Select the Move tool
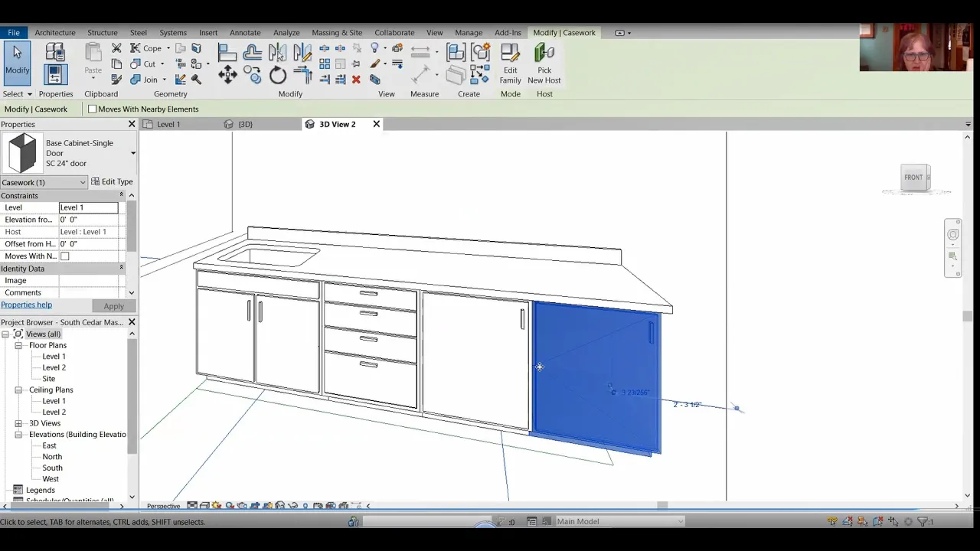 coord(227,74)
